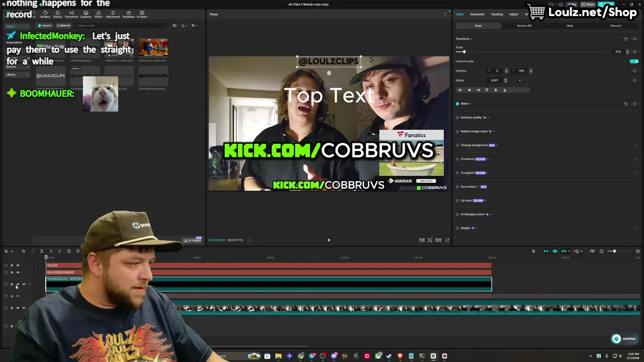Select the Remove BG sub-tab
The width and height of the screenshot is (644, 362).
click(x=524, y=26)
